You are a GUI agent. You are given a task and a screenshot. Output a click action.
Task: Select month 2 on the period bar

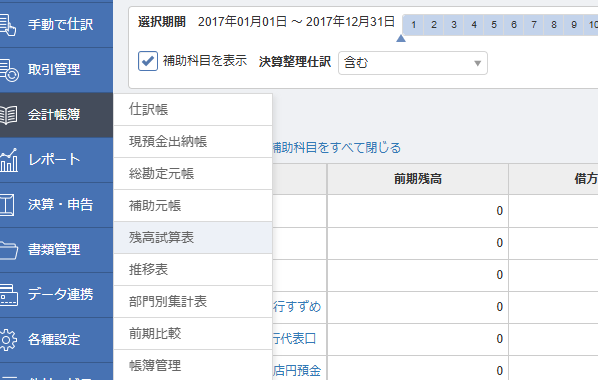click(x=434, y=25)
